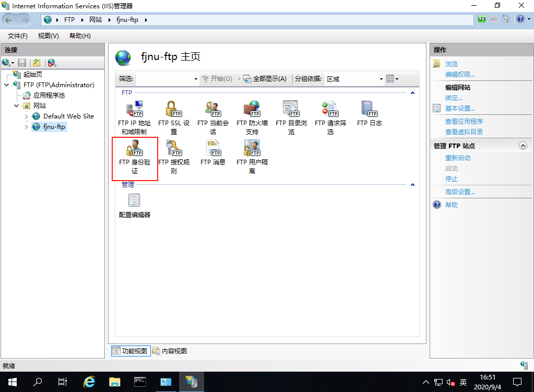Click 重新启动 in manage FTP site
The height and width of the screenshot is (392, 534).
tap(458, 158)
